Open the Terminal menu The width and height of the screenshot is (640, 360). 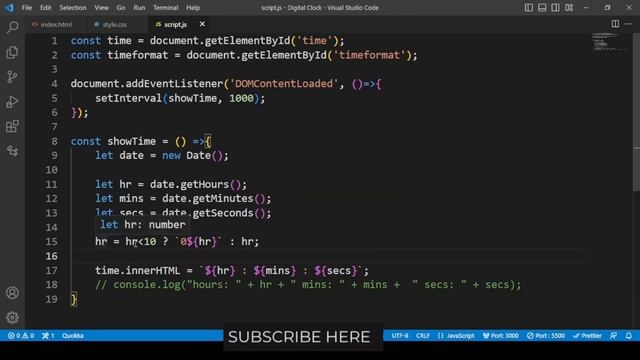(x=165, y=7)
